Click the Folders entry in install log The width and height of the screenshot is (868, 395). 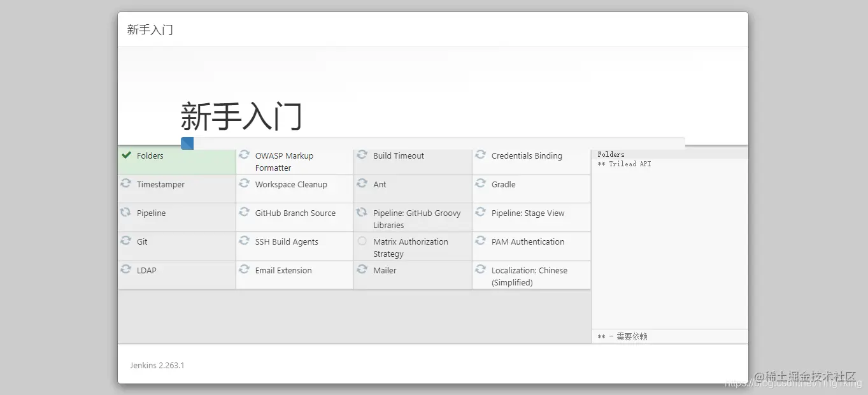pyautogui.click(x=611, y=154)
